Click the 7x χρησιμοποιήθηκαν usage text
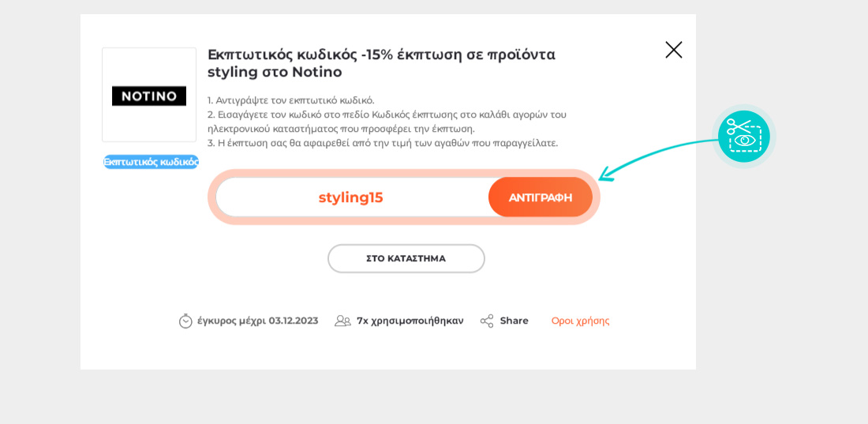Image resolution: width=868 pixels, height=424 pixels. pyautogui.click(x=410, y=321)
